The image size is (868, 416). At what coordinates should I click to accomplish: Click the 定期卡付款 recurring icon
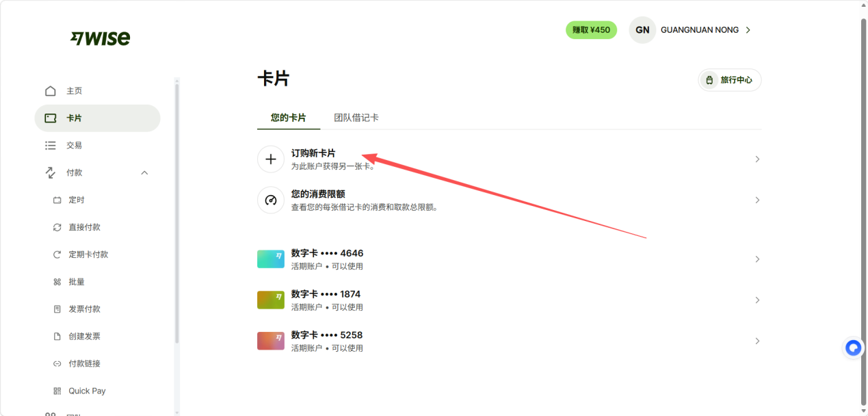pos(57,255)
